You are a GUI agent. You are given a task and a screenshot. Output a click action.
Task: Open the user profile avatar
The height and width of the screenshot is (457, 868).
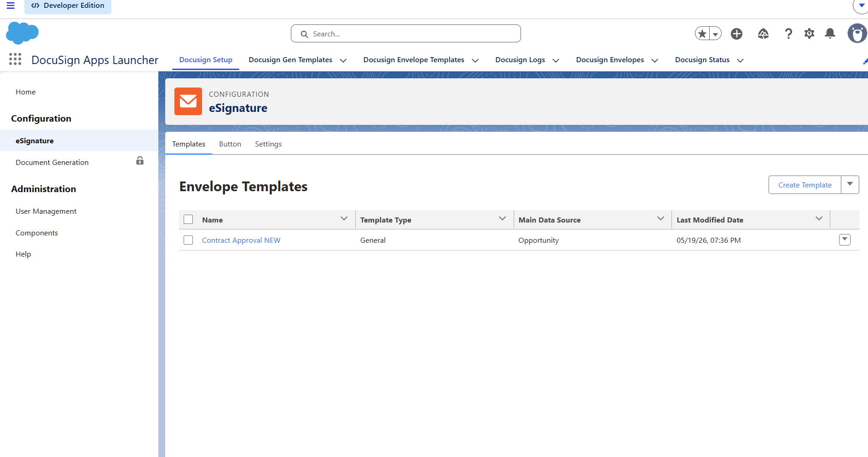click(x=857, y=34)
